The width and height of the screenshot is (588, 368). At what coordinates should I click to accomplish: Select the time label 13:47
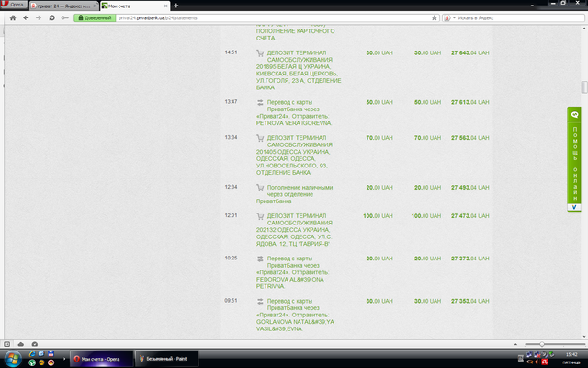click(231, 102)
